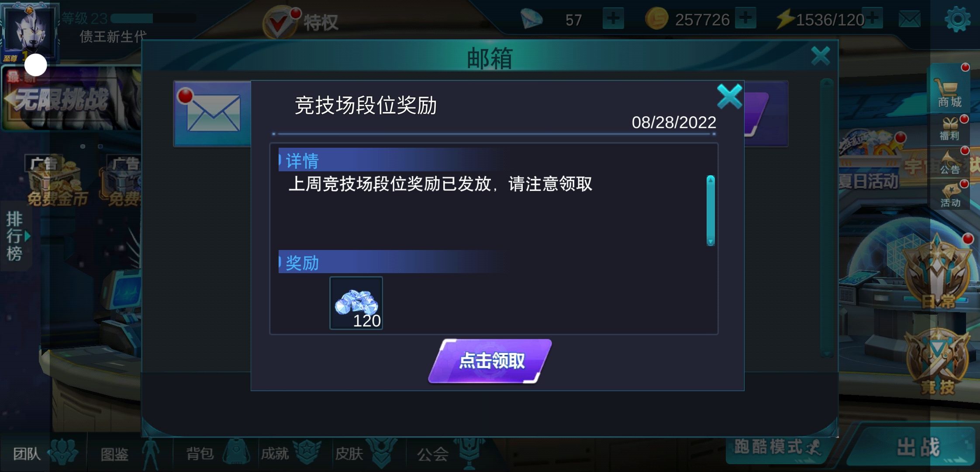Open the 活动 events icon
This screenshot has width=980, height=472.
coord(950,195)
